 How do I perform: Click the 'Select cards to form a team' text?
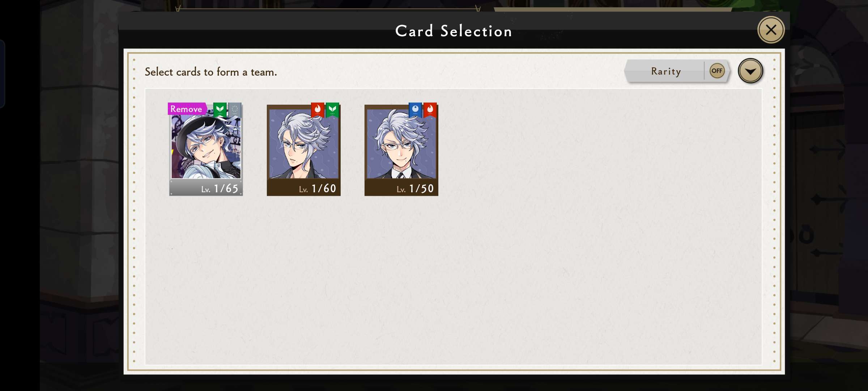pos(211,72)
